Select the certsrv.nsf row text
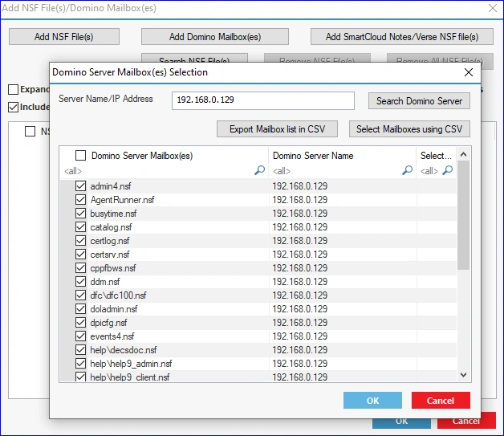Image resolution: width=504 pixels, height=436 pixels. [110, 255]
